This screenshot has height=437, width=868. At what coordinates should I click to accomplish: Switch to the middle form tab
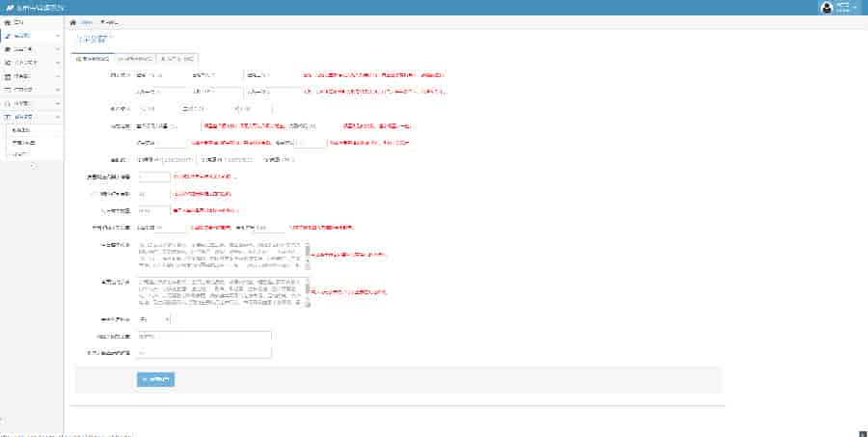(x=136, y=58)
